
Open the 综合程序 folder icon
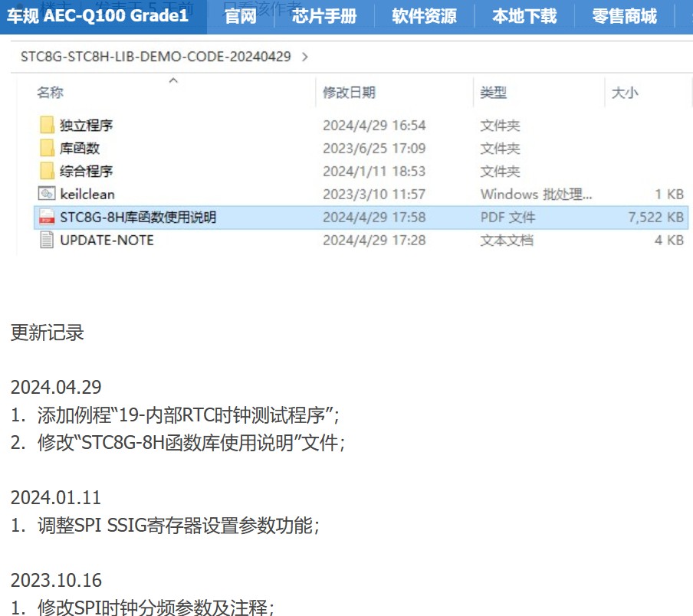(x=47, y=171)
